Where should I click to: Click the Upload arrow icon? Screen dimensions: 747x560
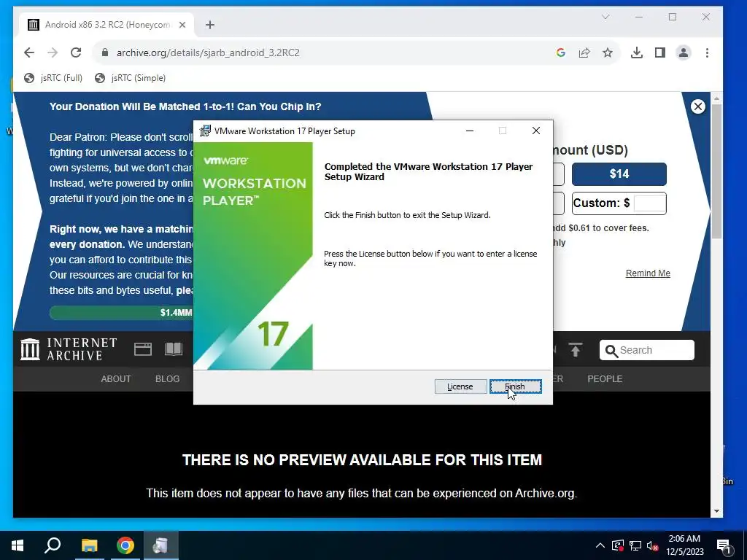point(575,350)
